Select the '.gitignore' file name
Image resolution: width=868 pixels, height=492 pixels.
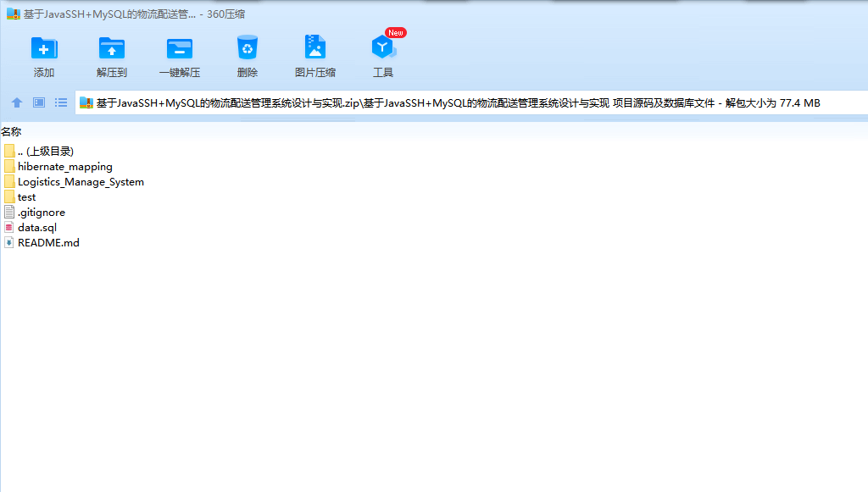(x=42, y=213)
